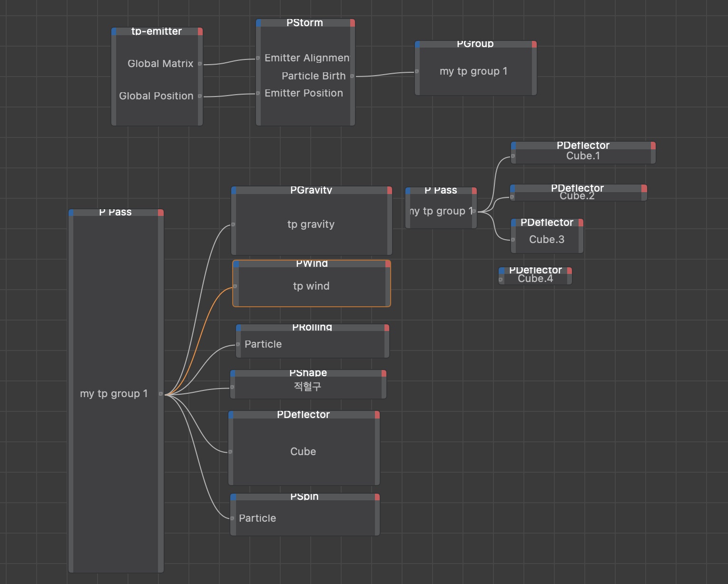This screenshot has width=728, height=584.
Task: Click the red outputs corner of PShape node
Action: coord(384,374)
